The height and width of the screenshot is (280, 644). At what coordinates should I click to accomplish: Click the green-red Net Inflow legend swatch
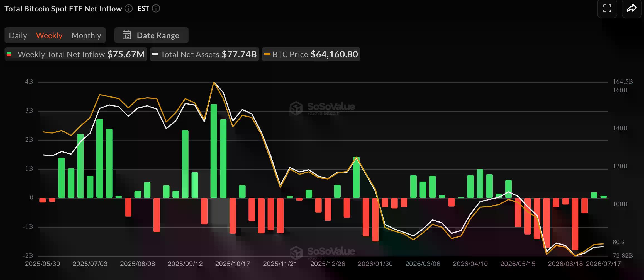[x=9, y=54]
